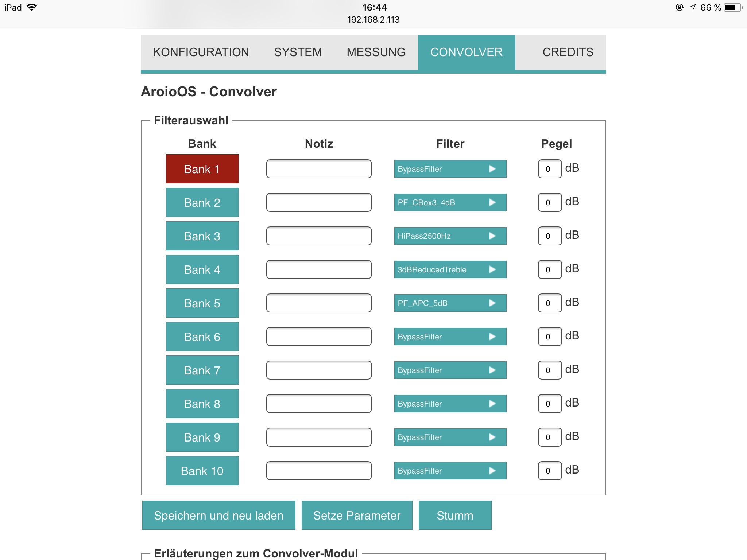Click the Pegel dB field for Bank 1
The width and height of the screenshot is (747, 560).
[x=550, y=169]
